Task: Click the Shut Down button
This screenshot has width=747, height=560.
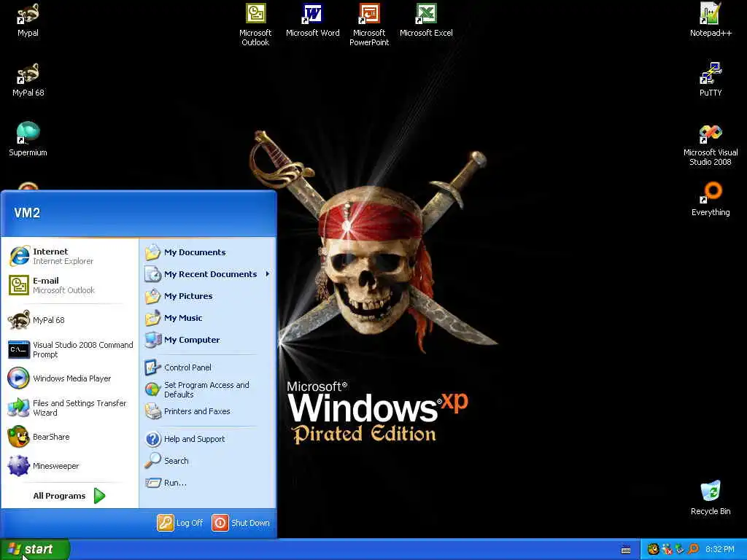Action: tap(241, 523)
